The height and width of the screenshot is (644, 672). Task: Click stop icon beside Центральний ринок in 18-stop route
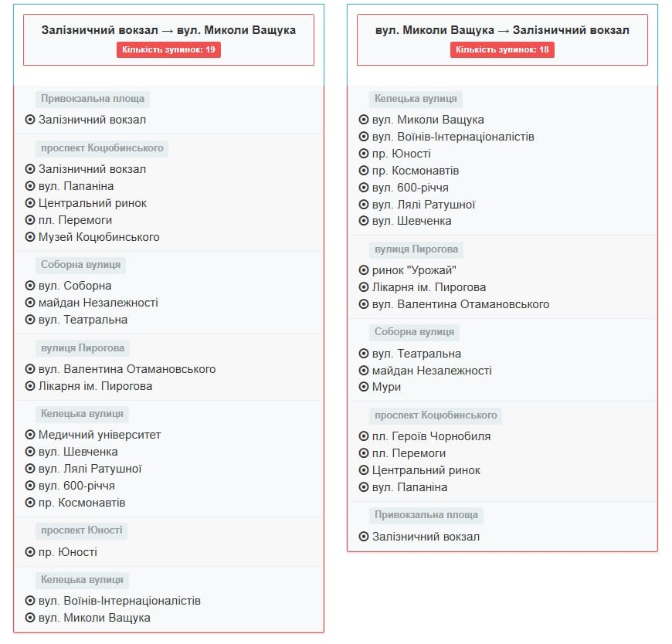click(x=364, y=470)
